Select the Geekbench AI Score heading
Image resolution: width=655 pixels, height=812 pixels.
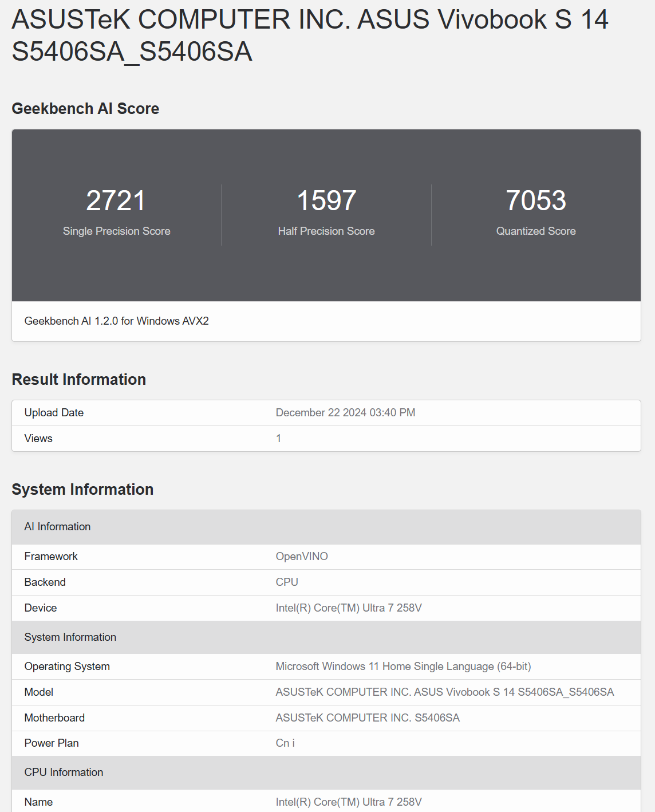click(85, 109)
